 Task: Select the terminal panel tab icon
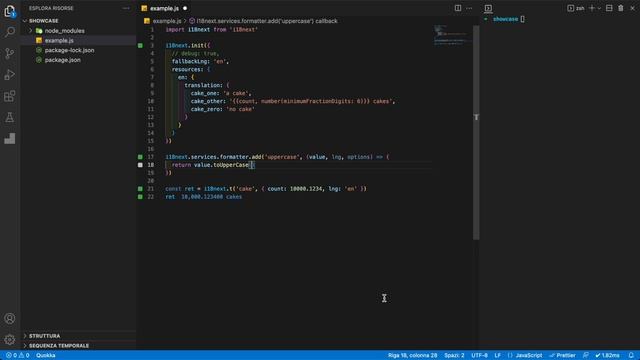[488, 8]
